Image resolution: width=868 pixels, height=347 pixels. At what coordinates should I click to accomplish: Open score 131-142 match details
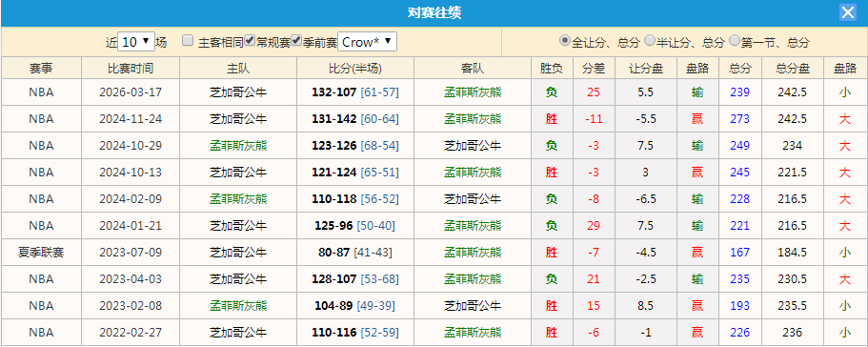point(333,119)
